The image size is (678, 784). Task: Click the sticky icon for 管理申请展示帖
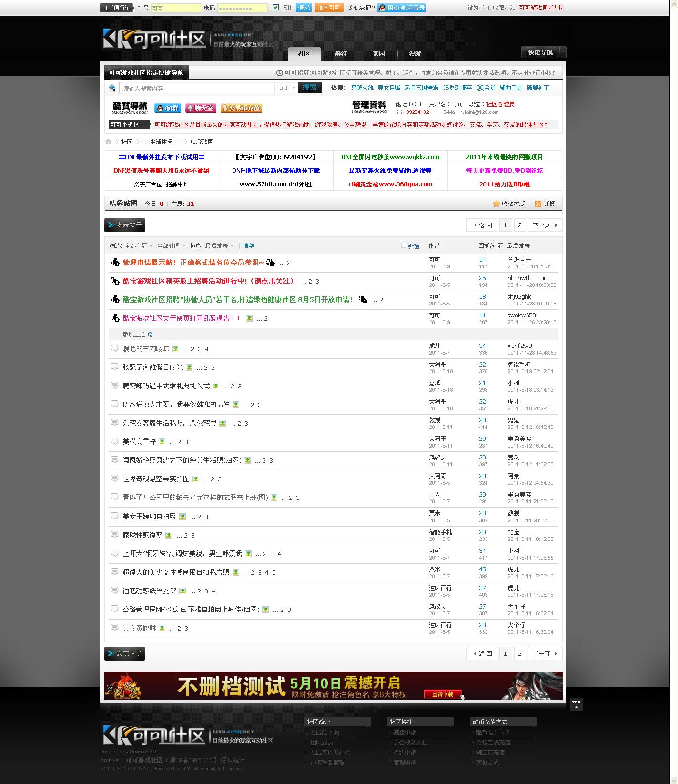coord(115,262)
